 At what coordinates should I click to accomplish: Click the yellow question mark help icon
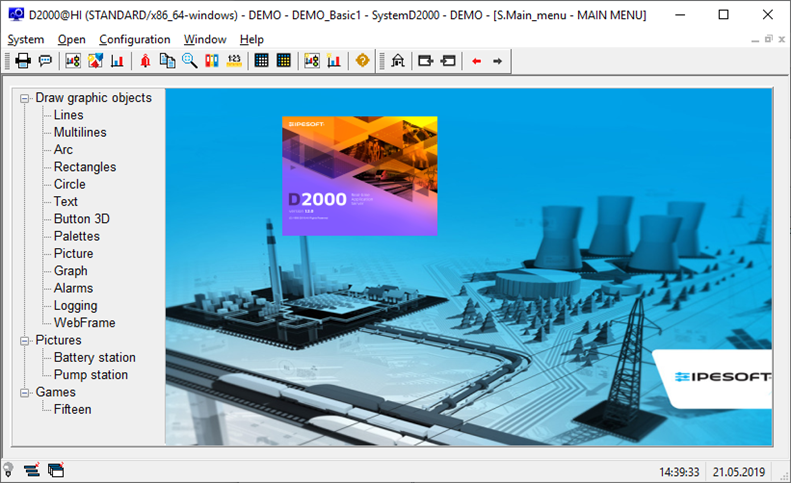tap(362, 61)
